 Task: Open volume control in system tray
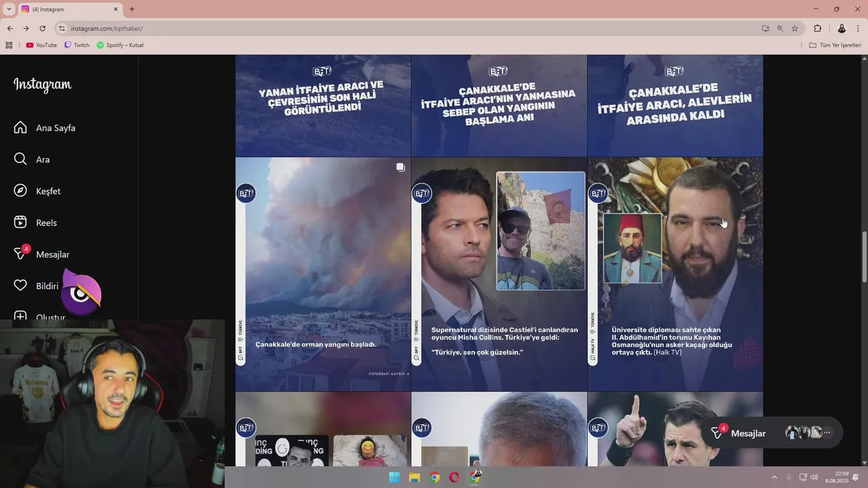pos(814,477)
